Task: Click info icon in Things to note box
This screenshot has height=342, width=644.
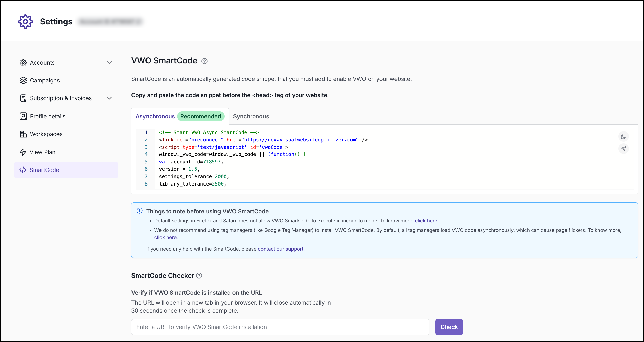Action: click(140, 211)
